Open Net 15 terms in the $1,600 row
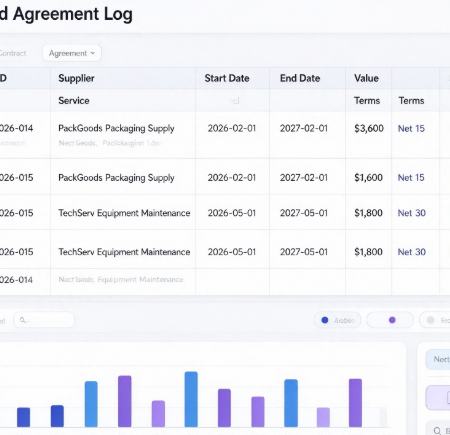This screenshot has width=450, height=435. (411, 178)
